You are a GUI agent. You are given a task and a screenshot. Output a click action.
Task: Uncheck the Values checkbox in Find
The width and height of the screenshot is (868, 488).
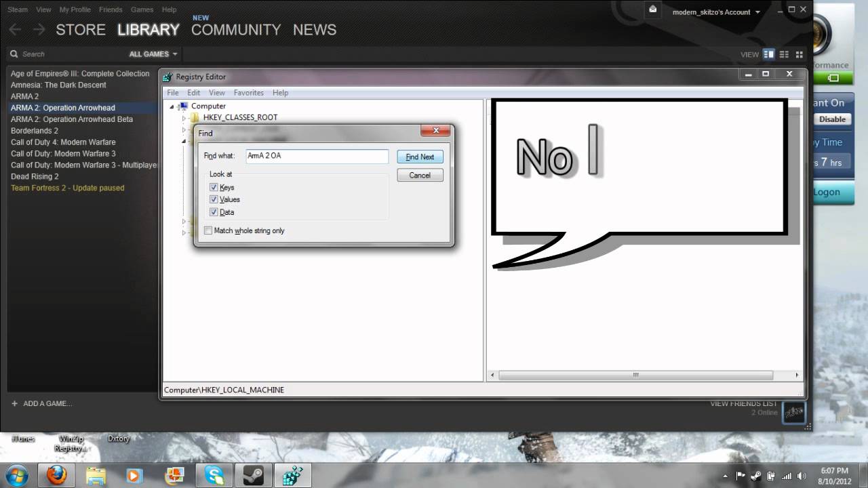click(x=214, y=199)
